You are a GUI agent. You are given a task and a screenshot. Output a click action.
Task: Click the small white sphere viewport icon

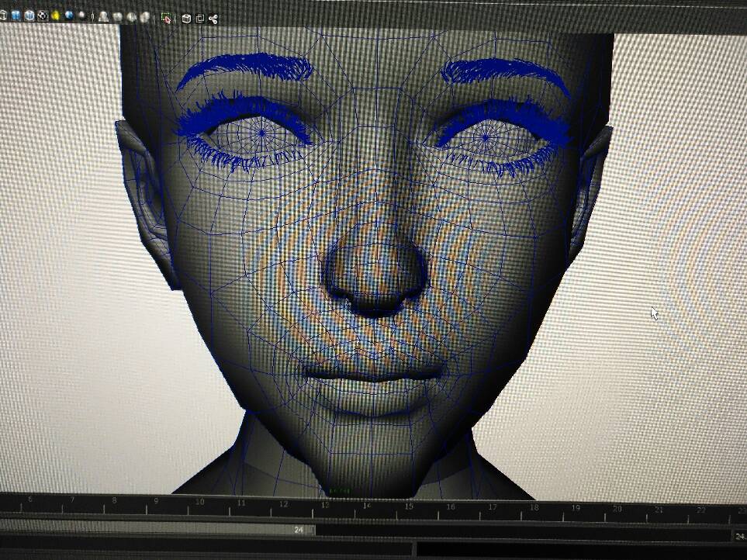[81, 15]
